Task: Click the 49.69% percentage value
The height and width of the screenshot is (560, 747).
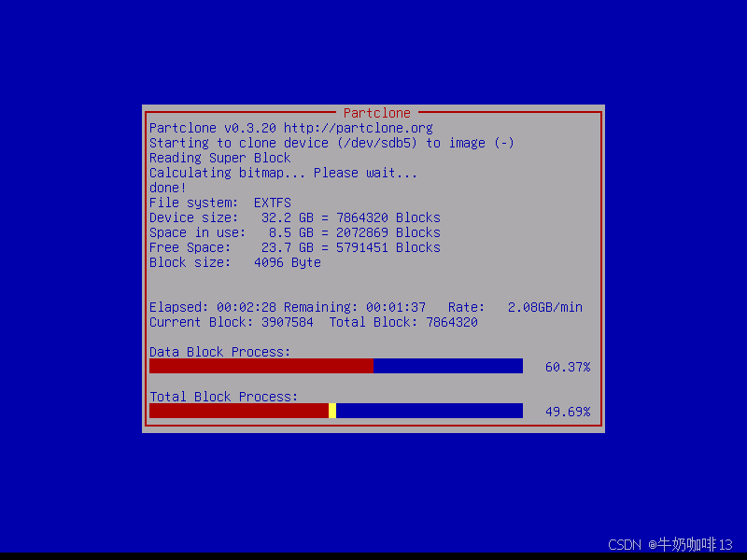Action: pos(568,412)
